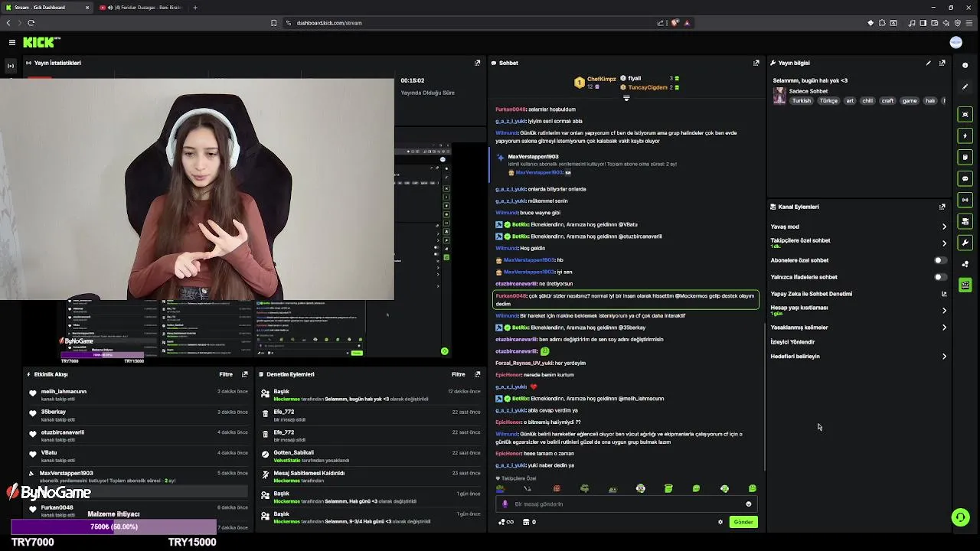This screenshot has width=980, height=551.
Task: Insert the red angry emote from quick bar
Action: click(x=557, y=488)
